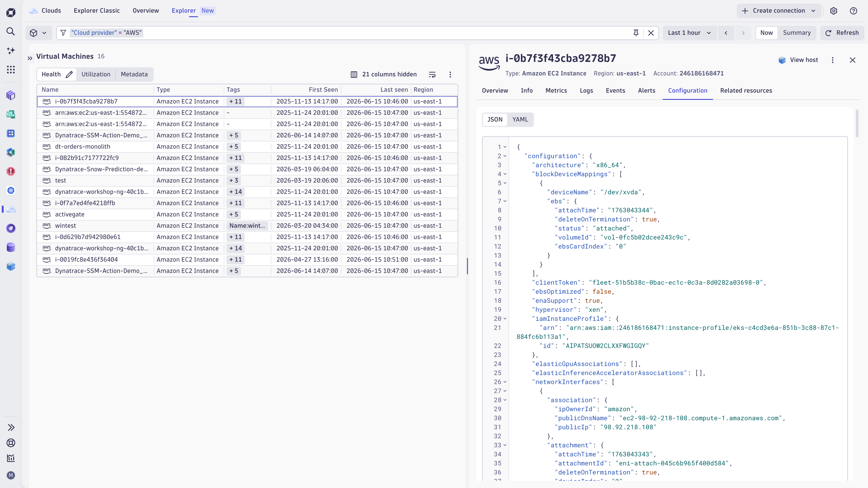This screenshot has width=868, height=488.
Task: Collapse JSON line 26 networkInterfaces
Action: 505,382
